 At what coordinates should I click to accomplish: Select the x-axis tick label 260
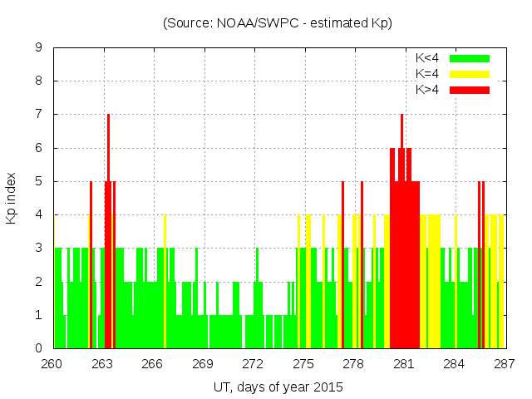point(52,363)
